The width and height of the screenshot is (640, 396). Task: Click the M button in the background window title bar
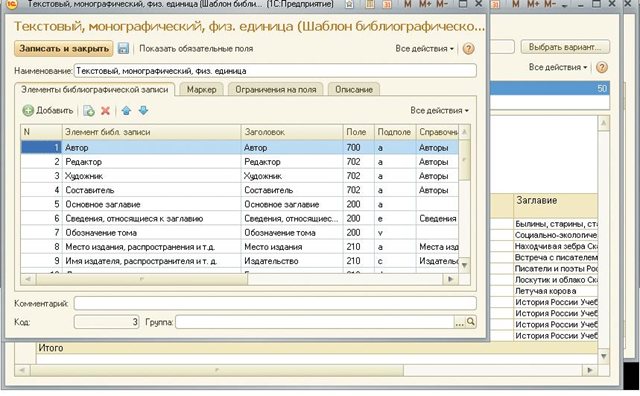[516, 4]
